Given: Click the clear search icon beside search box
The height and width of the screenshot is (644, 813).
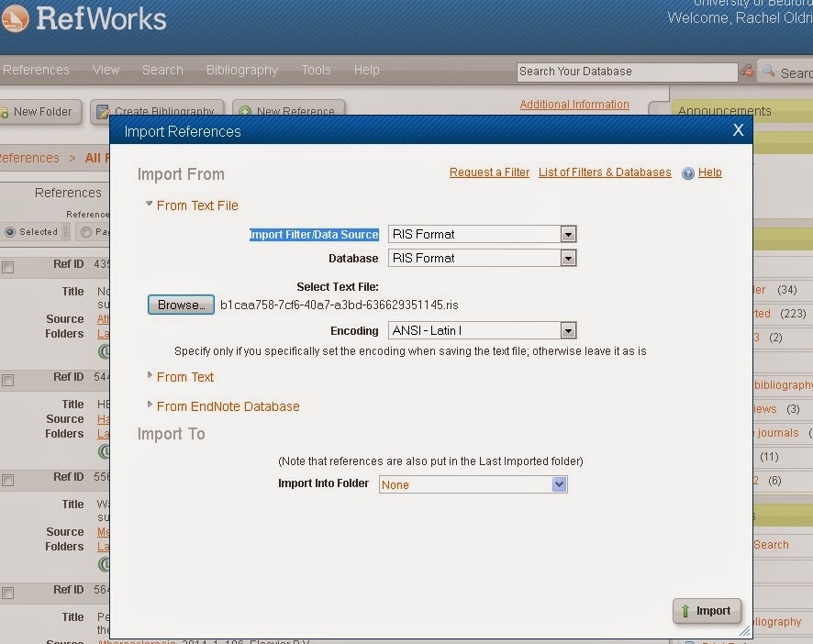Looking at the screenshot, I should click(x=747, y=71).
